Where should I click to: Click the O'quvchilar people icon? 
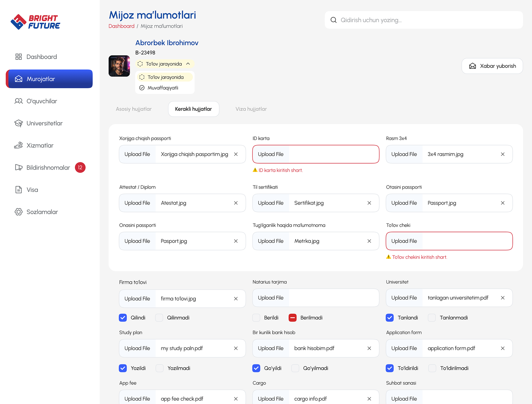point(18,101)
